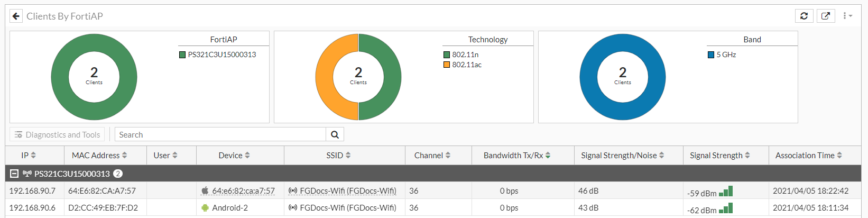868x218 pixels.
Task: Click inside the Search field
Action: point(220,135)
